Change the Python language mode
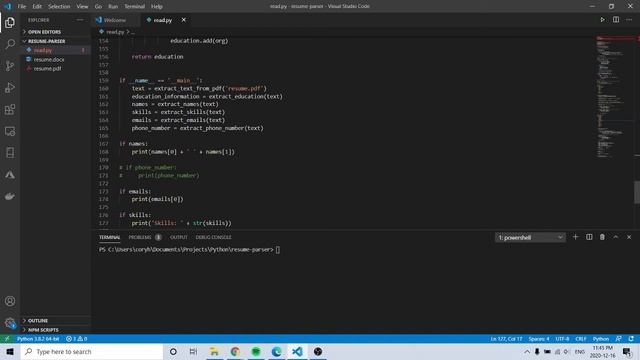 click(601, 339)
